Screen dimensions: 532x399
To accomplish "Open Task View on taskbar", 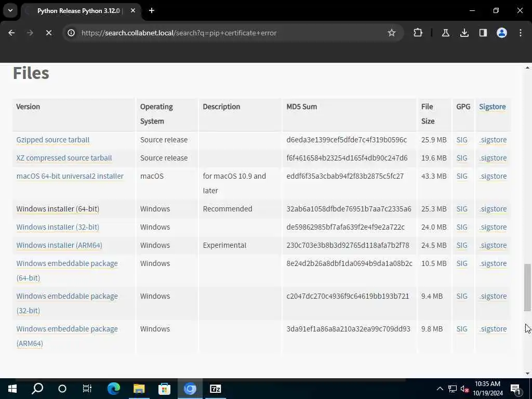I will tap(87, 389).
